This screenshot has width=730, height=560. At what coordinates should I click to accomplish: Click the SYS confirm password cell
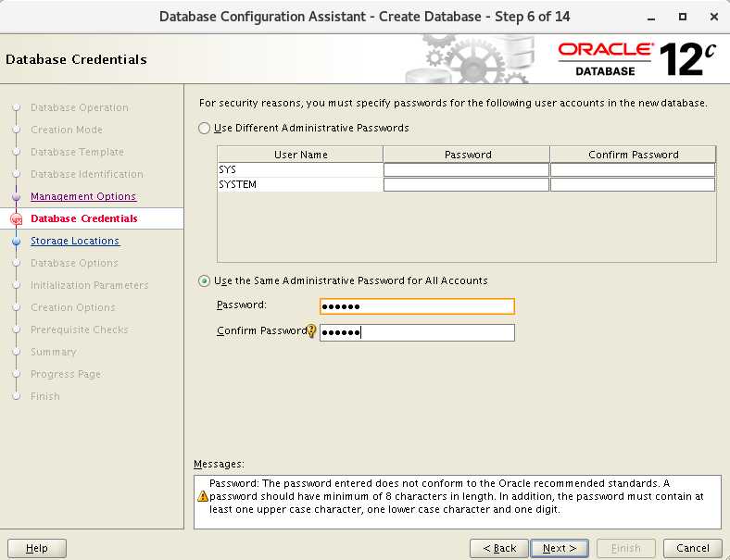pyautogui.click(x=633, y=169)
